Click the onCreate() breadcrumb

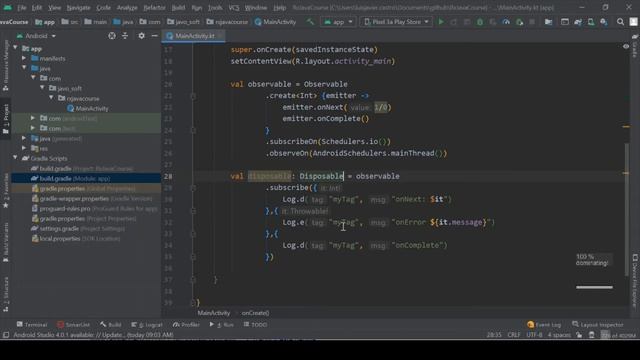[x=255, y=313]
